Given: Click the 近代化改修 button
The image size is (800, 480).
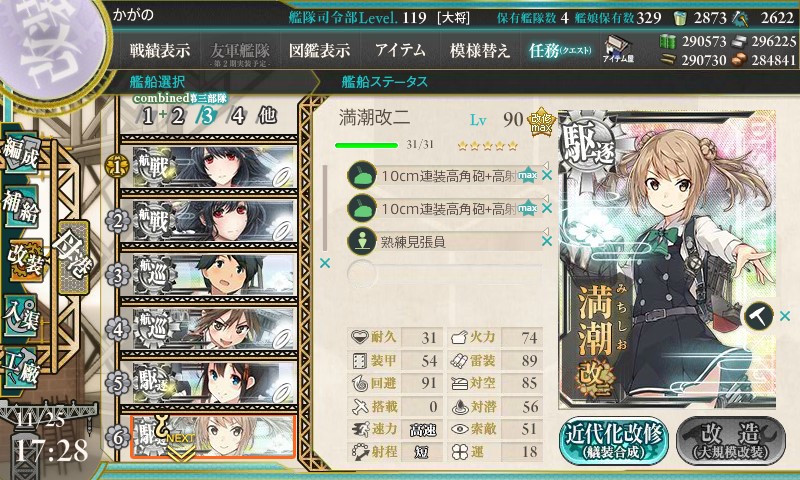Looking at the screenshot, I should (x=613, y=440).
